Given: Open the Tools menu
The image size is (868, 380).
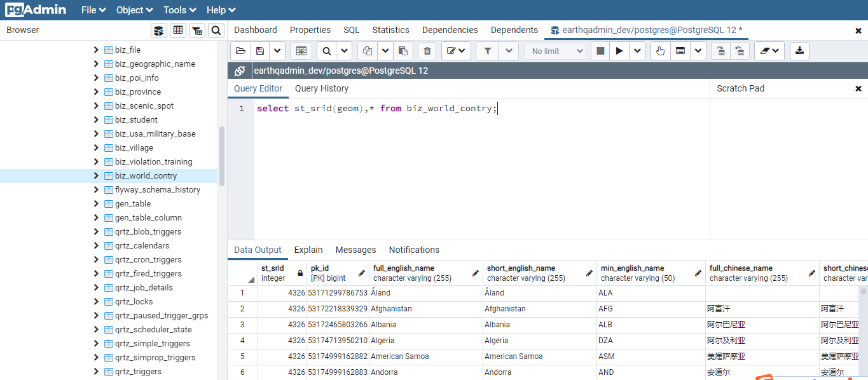Looking at the screenshot, I should coord(181,10).
